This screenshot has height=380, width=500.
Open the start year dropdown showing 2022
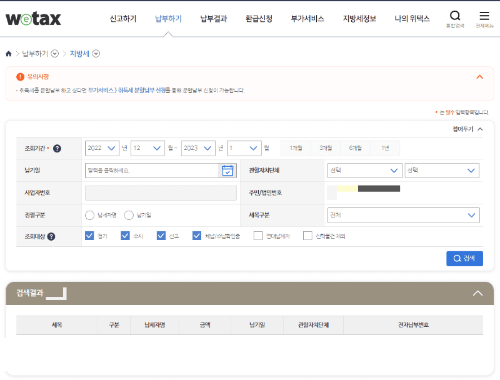coord(102,148)
